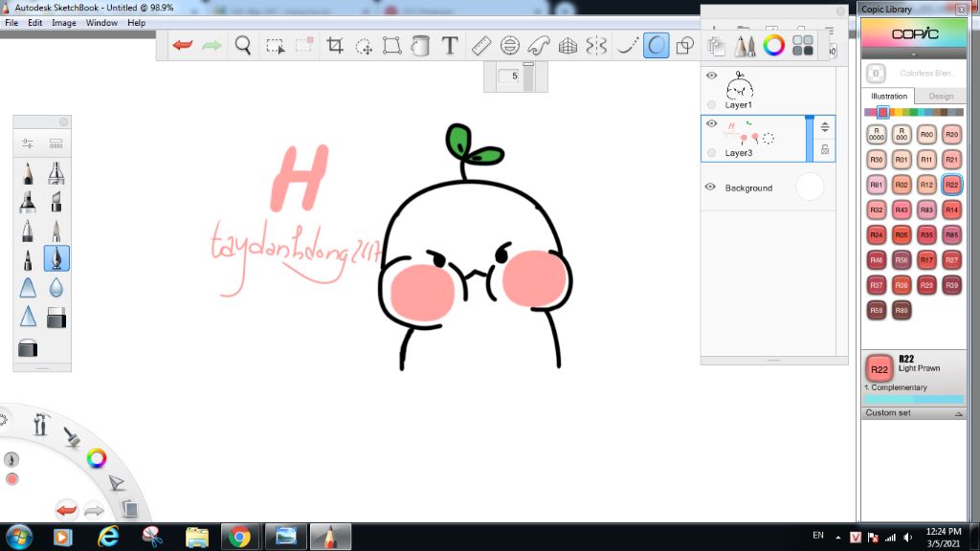Open the tools hammer icon in lagoon
Image resolution: width=980 pixels, height=551 pixels.
(x=41, y=424)
